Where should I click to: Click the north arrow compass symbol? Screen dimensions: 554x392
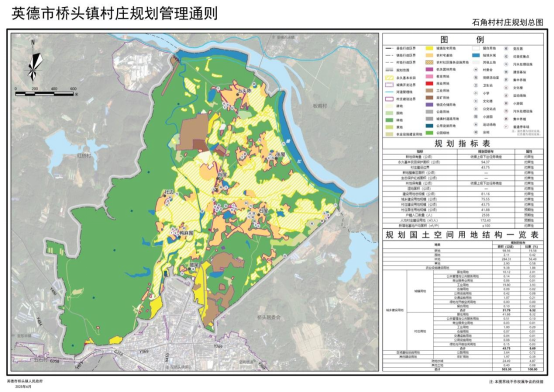tap(35, 63)
